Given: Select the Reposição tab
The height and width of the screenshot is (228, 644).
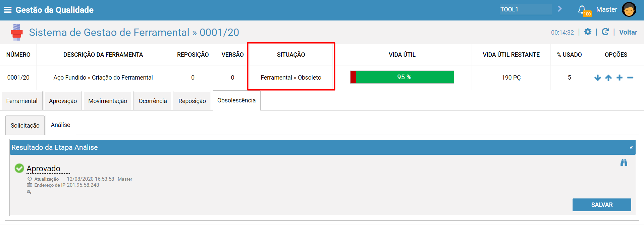Looking at the screenshot, I should pyautogui.click(x=192, y=101).
